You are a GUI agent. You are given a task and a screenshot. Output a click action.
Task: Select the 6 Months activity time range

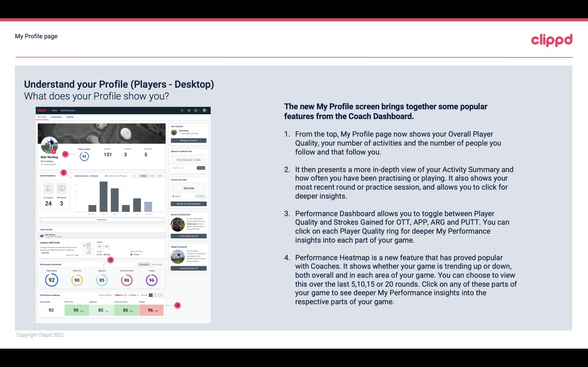[144, 176]
